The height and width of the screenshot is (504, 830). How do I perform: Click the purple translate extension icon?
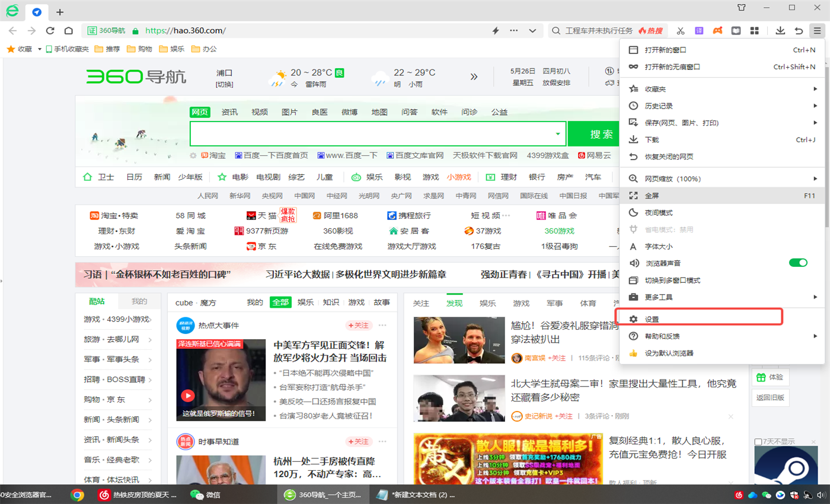(700, 30)
